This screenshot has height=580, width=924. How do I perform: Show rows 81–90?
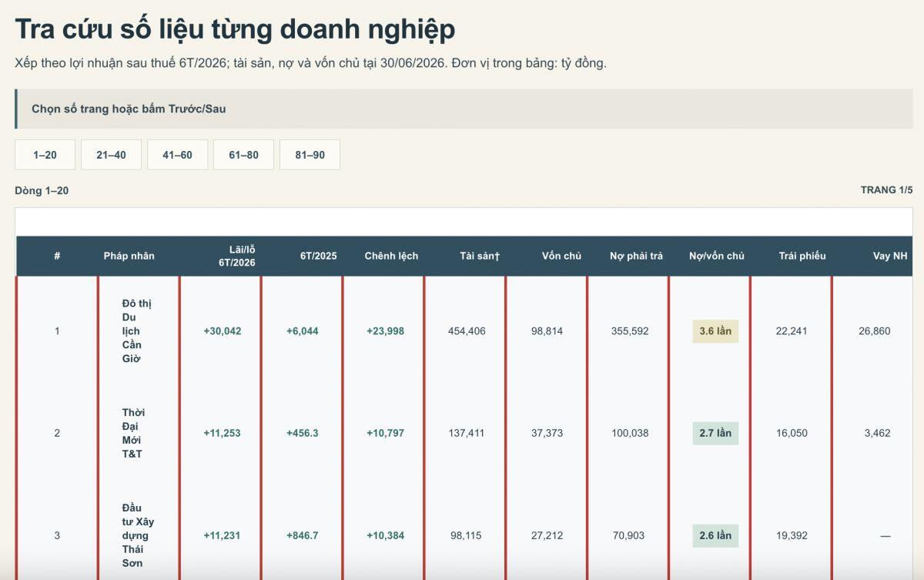[310, 155]
